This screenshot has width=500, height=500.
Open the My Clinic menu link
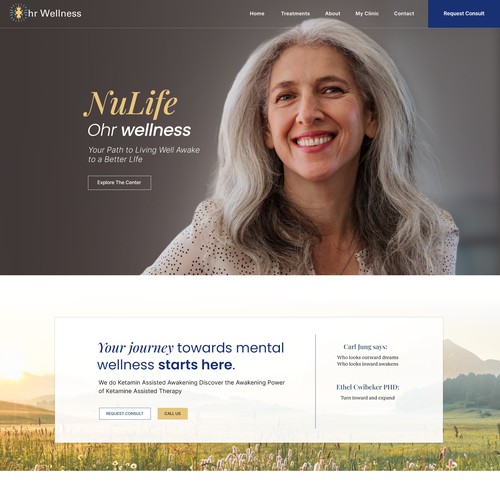click(x=367, y=14)
